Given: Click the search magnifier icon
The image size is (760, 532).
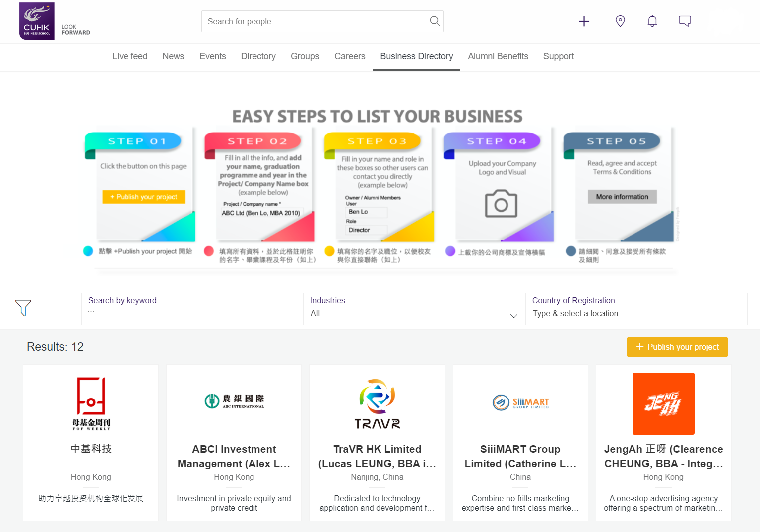Looking at the screenshot, I should tap(435, 21).
